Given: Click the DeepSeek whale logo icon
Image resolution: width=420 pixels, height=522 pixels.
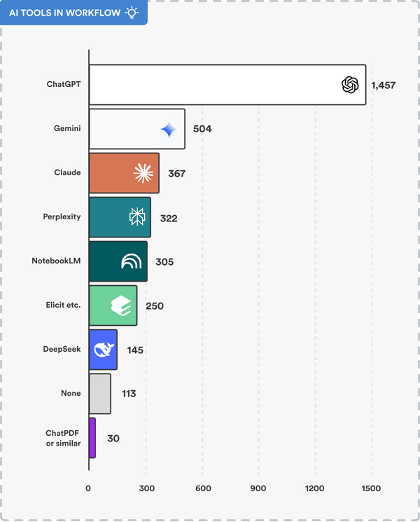Looking at the screenshot, I should tap(104, 349).
